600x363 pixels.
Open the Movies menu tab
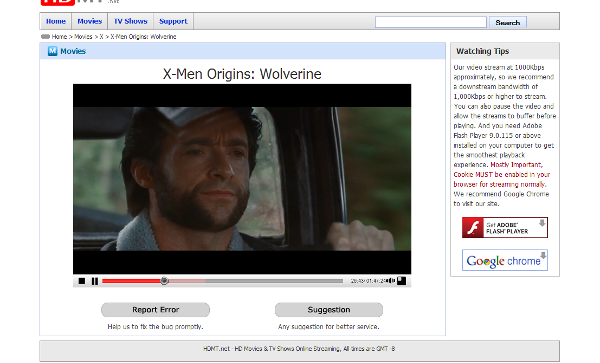click(x=90, y=21)
